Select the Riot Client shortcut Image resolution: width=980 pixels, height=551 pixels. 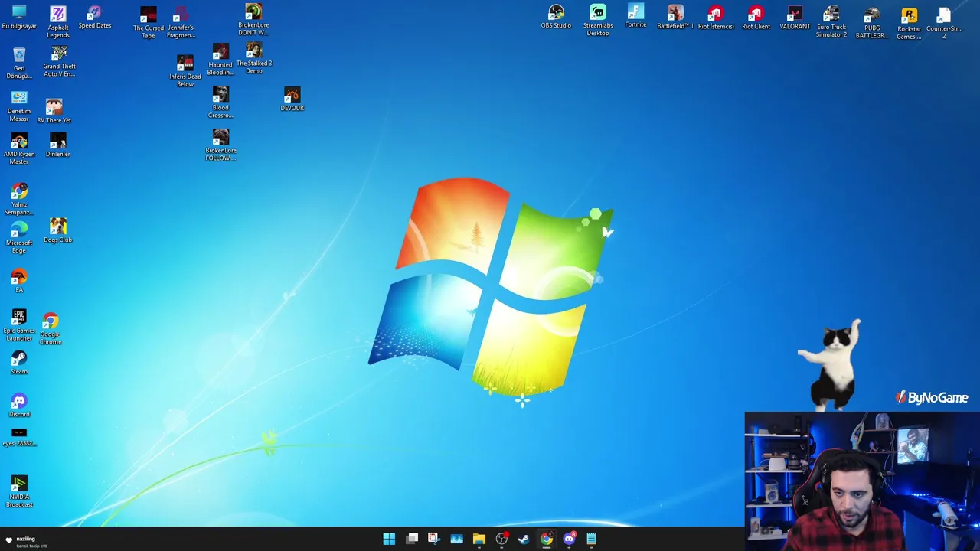[756, 18]
